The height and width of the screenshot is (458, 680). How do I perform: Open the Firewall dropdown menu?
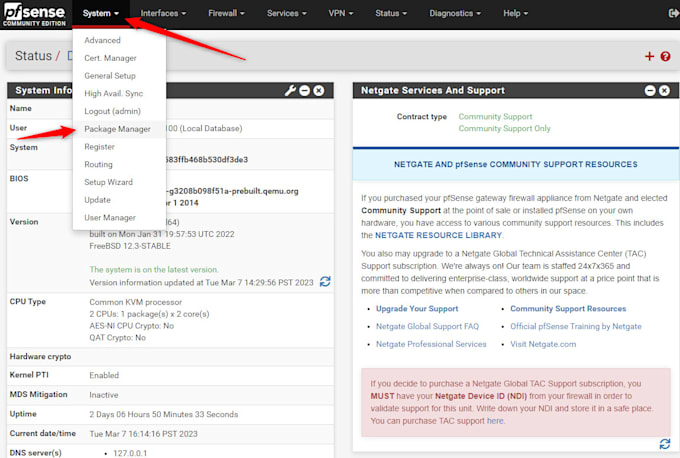226,13
